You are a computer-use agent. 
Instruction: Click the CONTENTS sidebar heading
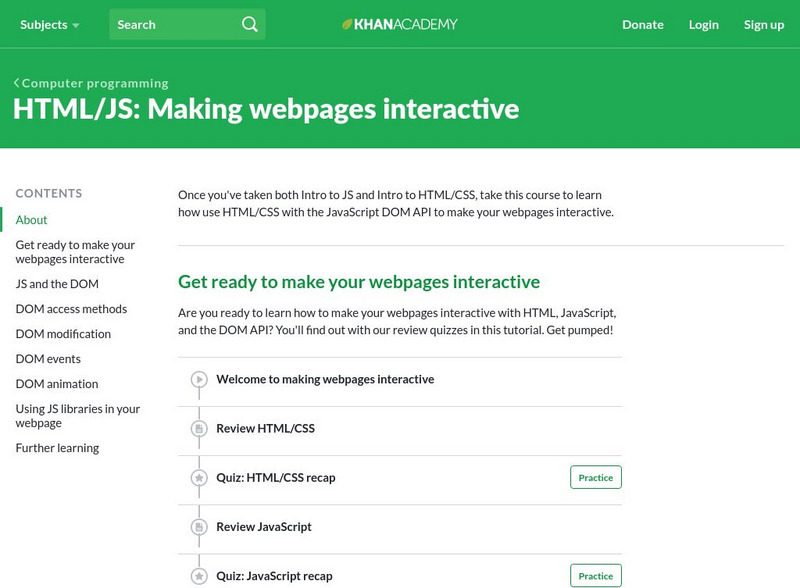(48, 193)
